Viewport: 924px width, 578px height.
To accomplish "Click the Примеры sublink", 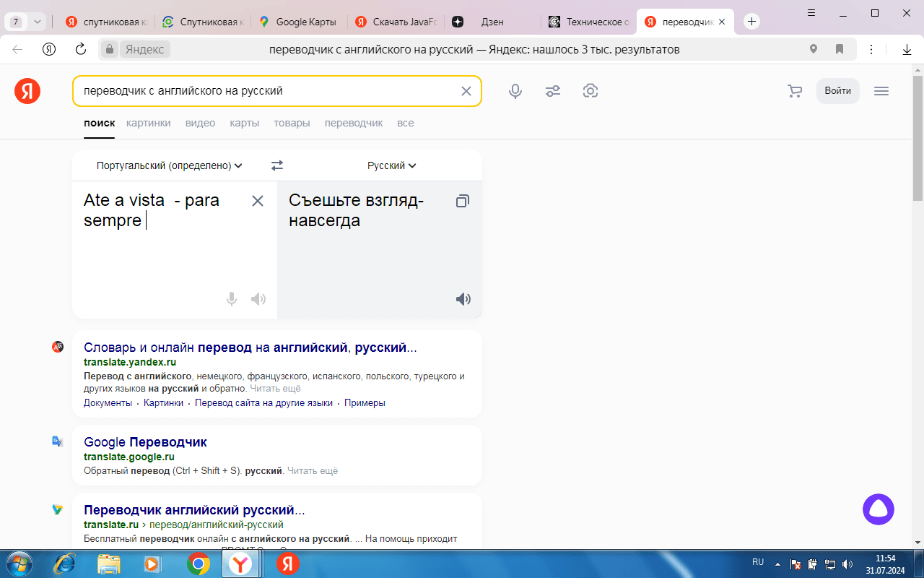I will tap(365, 403).
